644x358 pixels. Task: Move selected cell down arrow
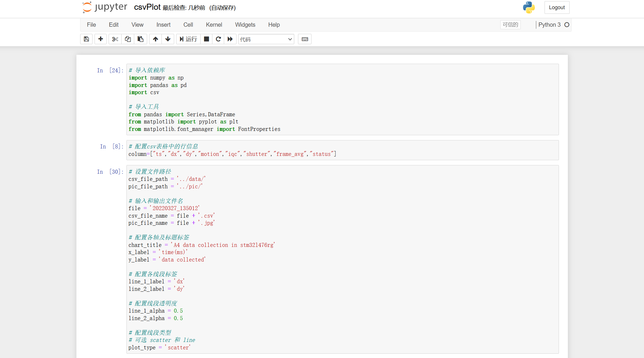point(168,39)
